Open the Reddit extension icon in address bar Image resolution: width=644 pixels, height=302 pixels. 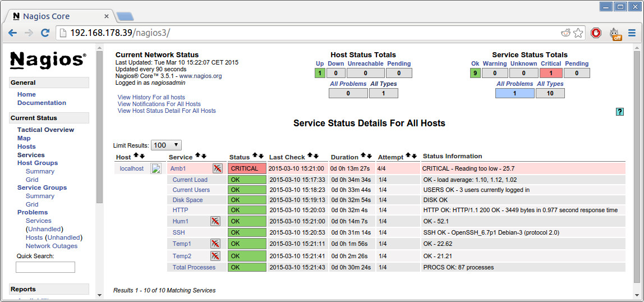click(566, 33)
